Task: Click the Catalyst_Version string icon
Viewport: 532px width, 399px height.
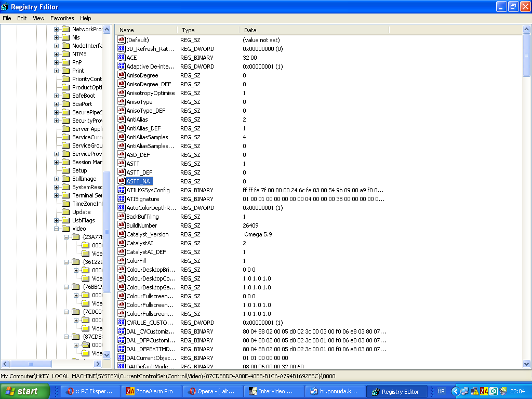Action: [x=122, y=234]
